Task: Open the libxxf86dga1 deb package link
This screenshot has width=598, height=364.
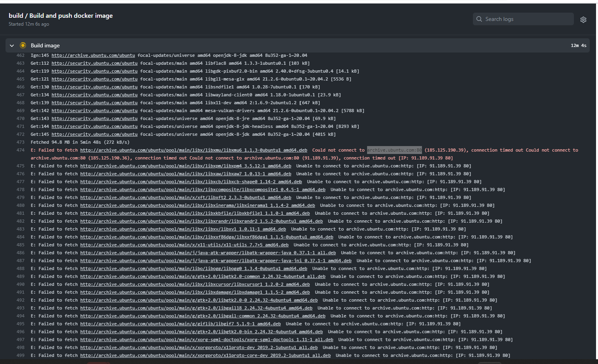Action: click(x=206, y=237)
